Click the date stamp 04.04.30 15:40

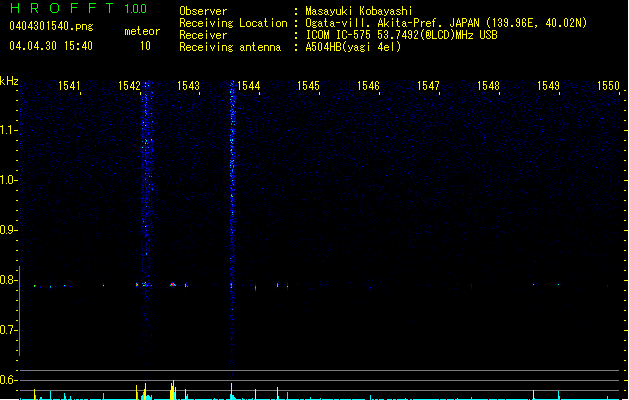tap(51, 46)
